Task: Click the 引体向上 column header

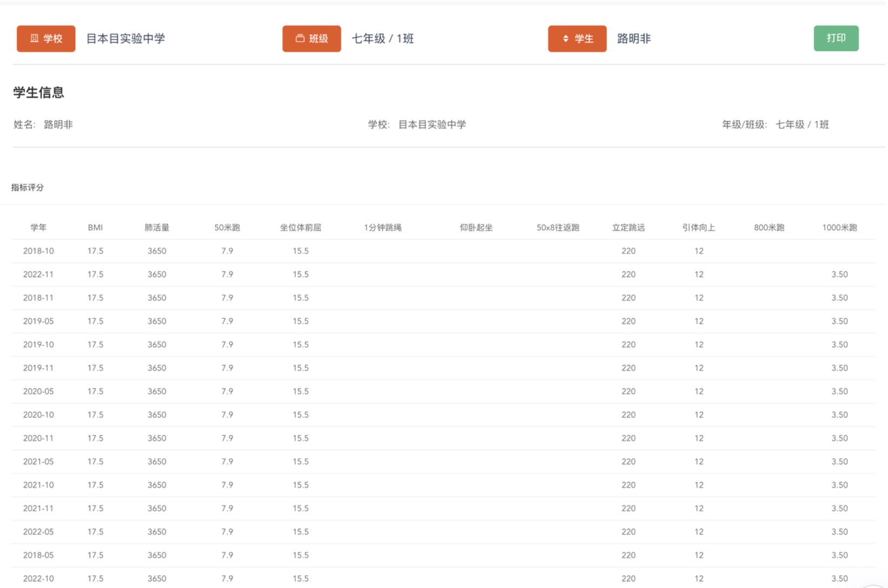Action: click(x=699, y=228)
